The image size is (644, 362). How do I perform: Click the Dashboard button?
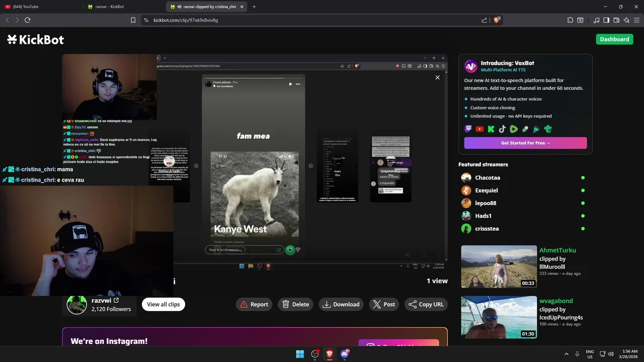pos(614,39)
